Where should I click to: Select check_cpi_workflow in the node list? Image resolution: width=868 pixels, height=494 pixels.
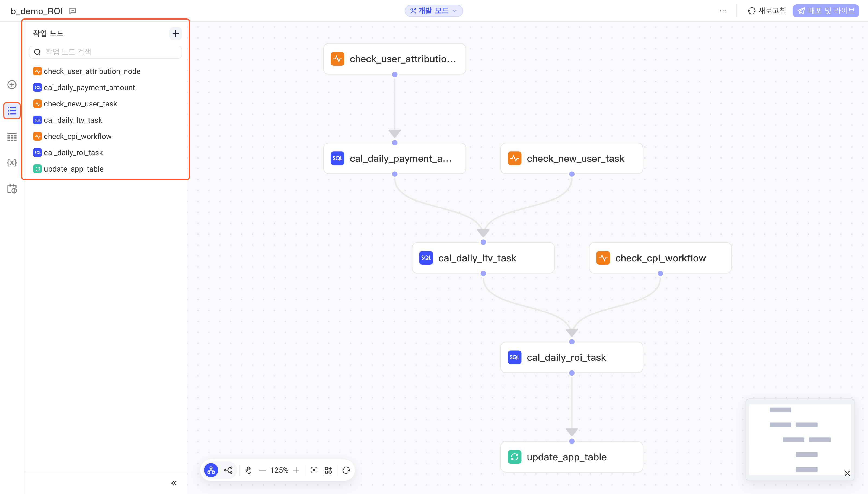[106, 136]
